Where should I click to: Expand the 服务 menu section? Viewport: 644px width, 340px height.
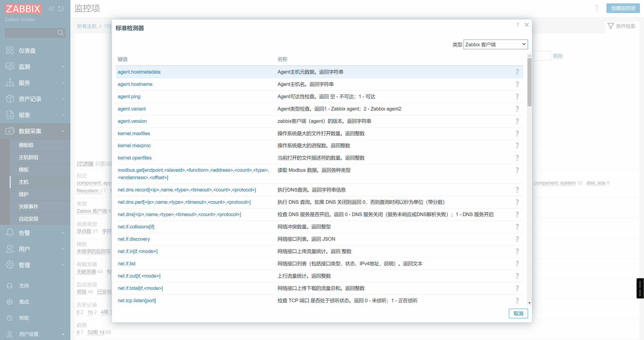coord(35,83)
